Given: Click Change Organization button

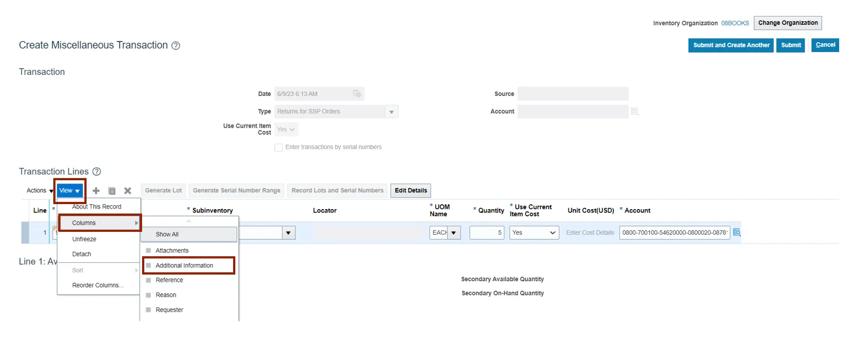Looking at the screenshot, I should (788, 23).
